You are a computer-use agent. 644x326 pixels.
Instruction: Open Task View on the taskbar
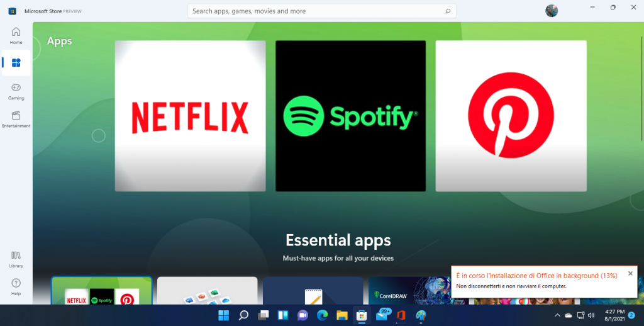[x=264, y=315]
